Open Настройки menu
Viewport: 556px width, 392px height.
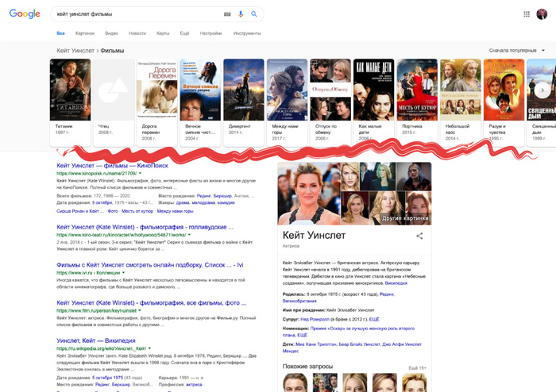tap(210, 33)
